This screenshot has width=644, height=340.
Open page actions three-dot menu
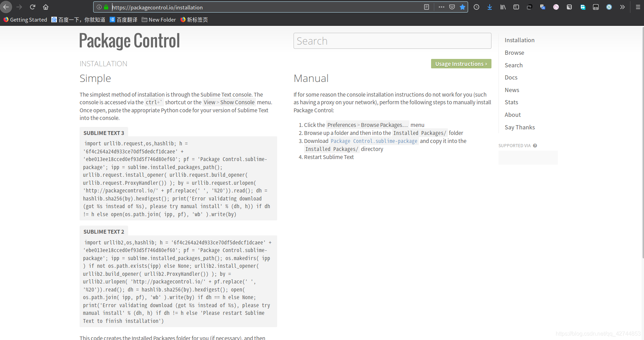pos(442,7)
